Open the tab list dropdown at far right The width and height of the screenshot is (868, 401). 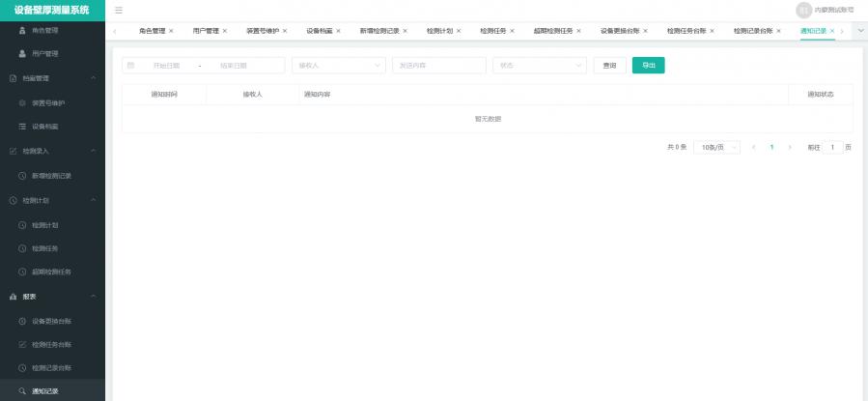tap(859, 31)
